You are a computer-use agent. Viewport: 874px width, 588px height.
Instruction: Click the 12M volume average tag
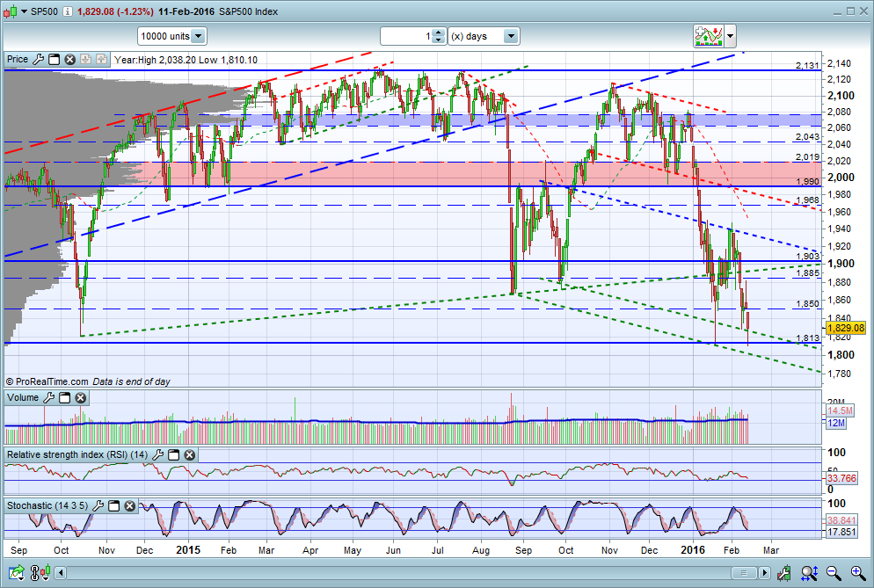pyautogui.click(x=836, y=423)
